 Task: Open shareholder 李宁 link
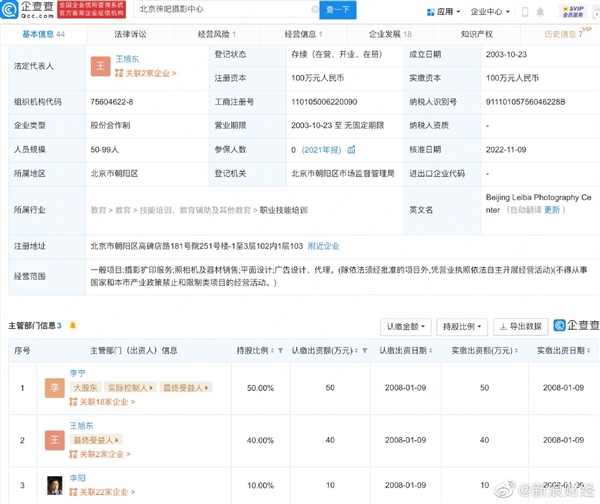pos(78,373)
